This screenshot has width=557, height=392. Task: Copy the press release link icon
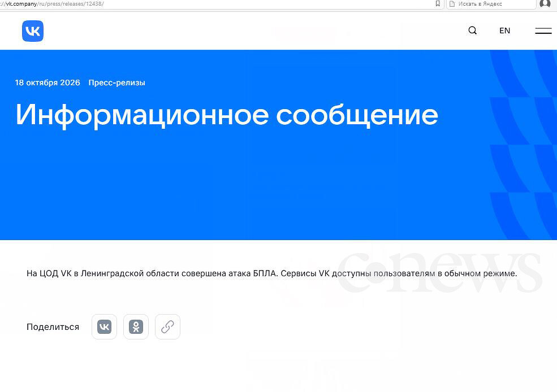pos(168,326)
